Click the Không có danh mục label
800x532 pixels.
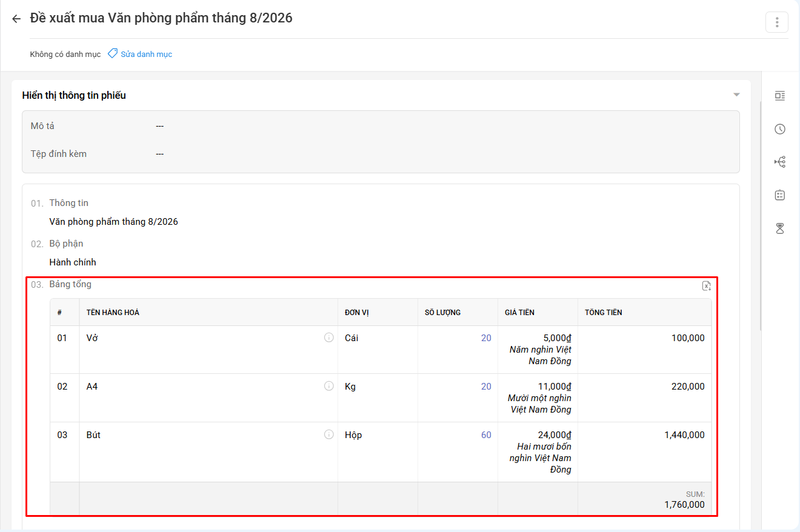[x=65, y=54]
